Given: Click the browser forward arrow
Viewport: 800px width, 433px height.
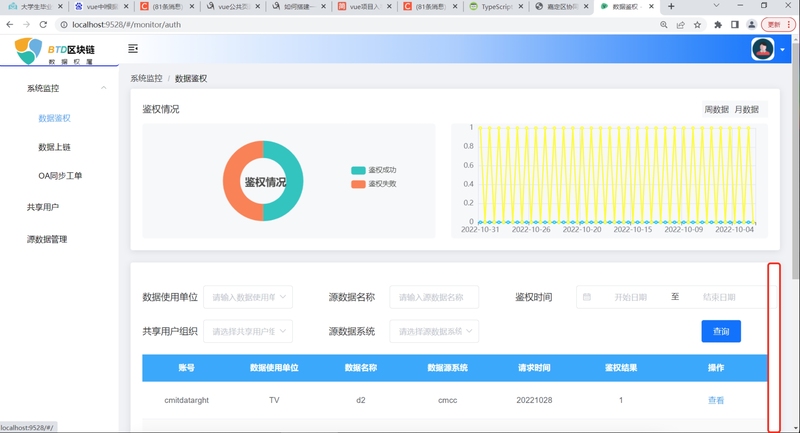Looking at the screenshot, I should pos(26,24).
